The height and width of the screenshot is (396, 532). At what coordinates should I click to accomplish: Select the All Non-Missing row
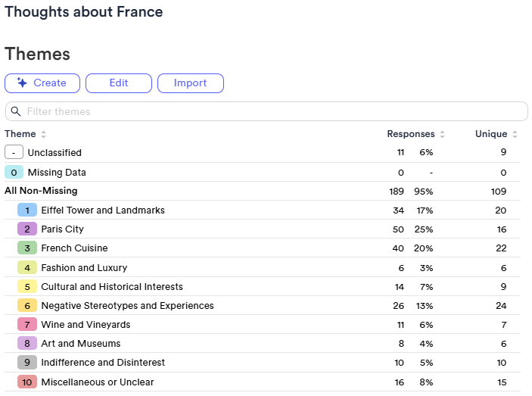(41, 191)
